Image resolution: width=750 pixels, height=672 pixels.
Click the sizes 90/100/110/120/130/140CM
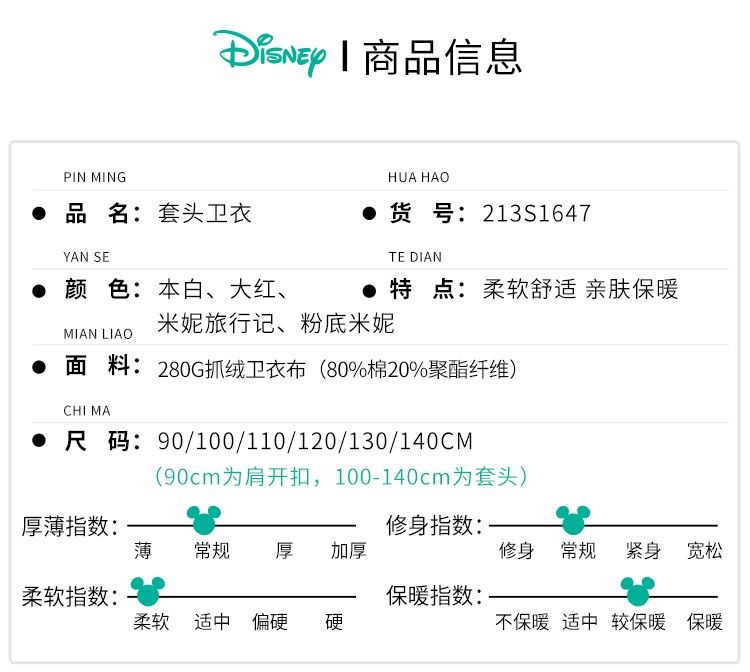(315, 441)
